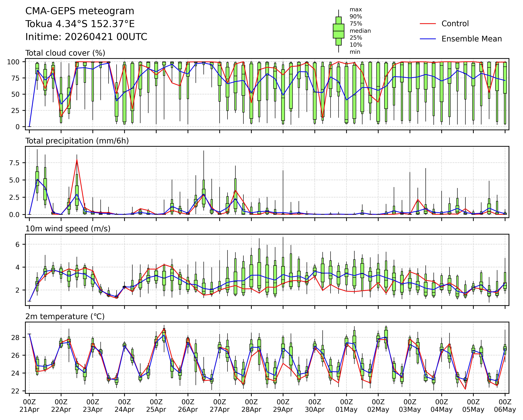
Task: Click the 'Total precipitation (mm/6h)' panel title
Action: pos(77,141)
